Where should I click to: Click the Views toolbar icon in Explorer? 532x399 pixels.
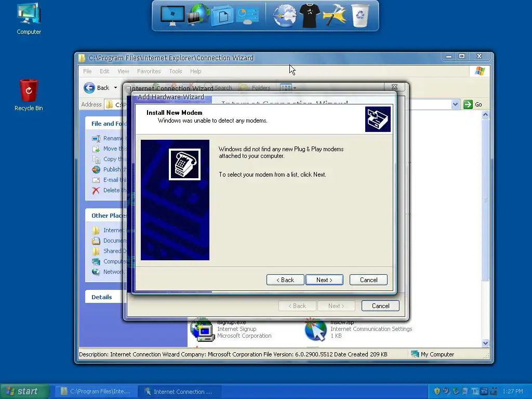coord(286,88)
